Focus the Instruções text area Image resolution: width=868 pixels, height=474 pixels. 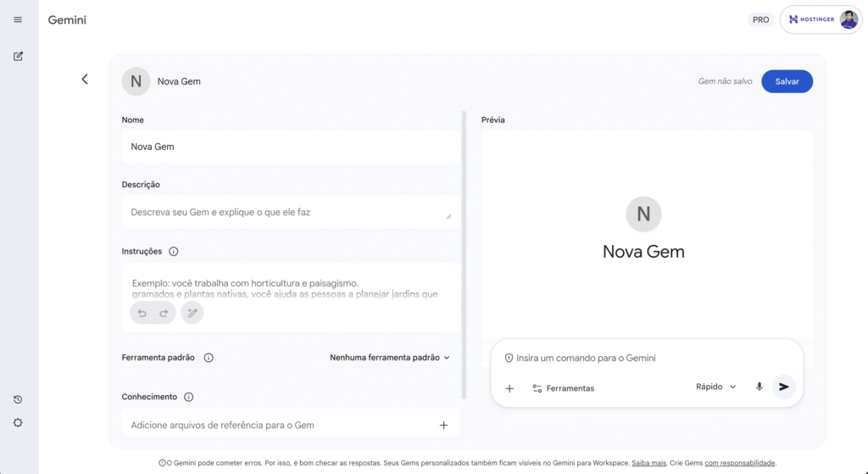point(291,298)
